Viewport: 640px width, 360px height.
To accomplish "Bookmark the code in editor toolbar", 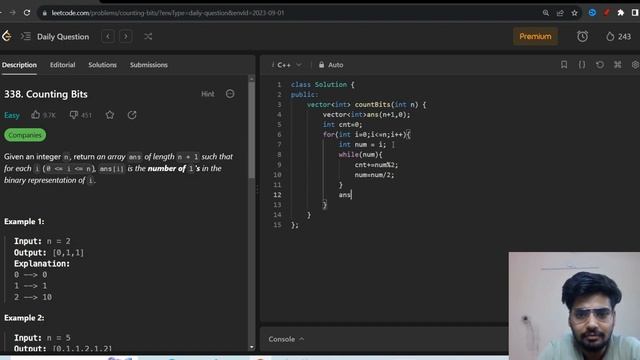I will point(564,65).
